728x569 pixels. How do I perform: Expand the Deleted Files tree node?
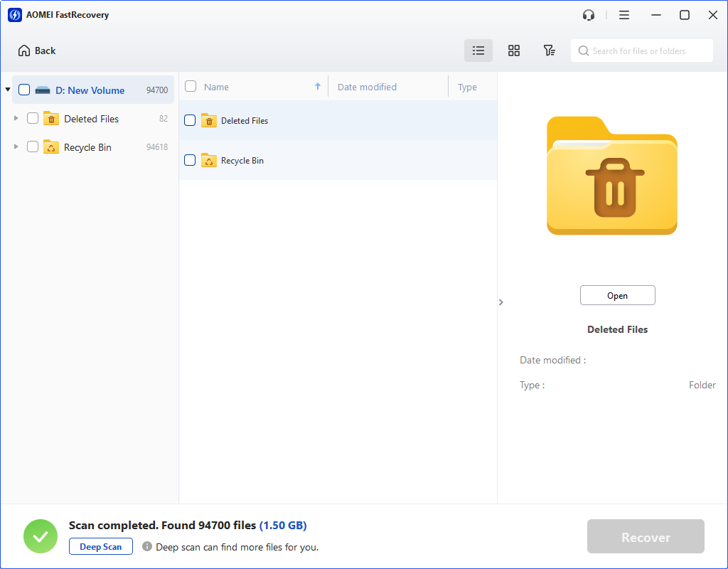[16, 118]
